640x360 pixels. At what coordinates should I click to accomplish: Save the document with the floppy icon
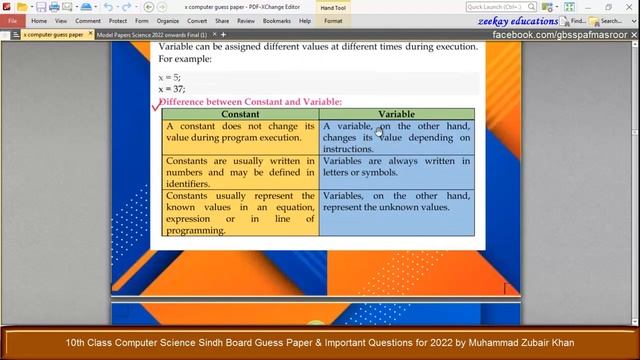[x=41, y=7]
